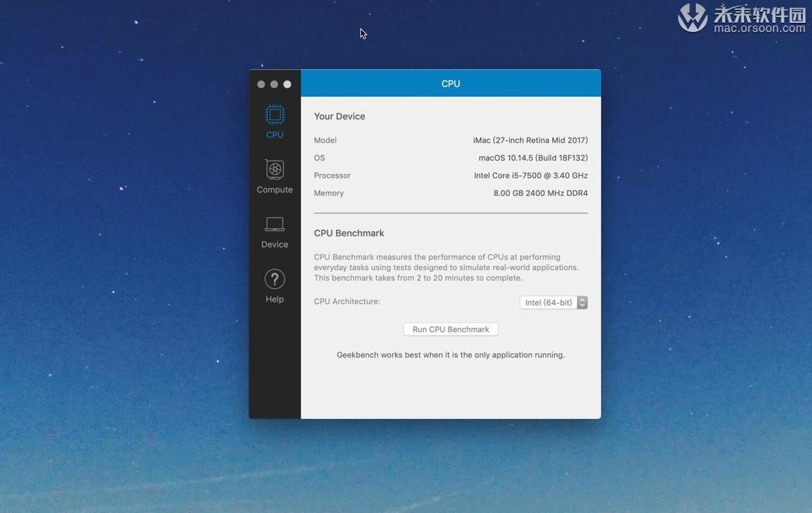This screenshot has height=513, width=812.
Task: Click the CPU title in blue header
Action: click(451, 84)
